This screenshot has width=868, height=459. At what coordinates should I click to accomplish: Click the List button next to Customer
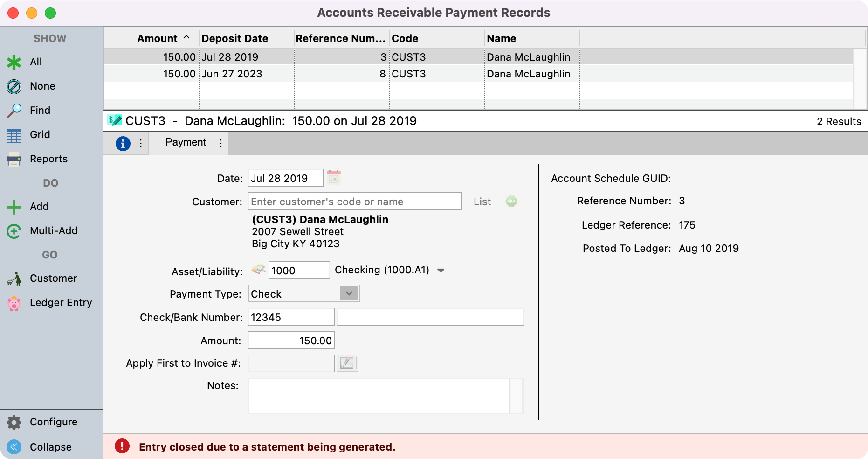coord(482,202)
